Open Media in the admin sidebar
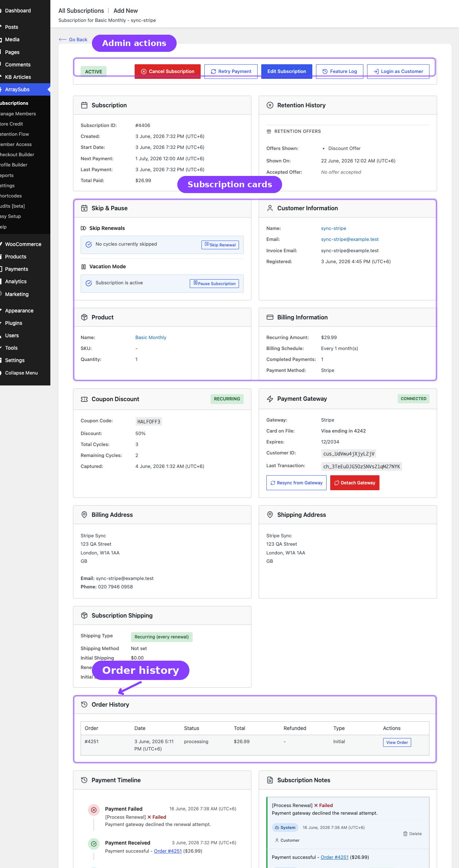The image size is (459, 868). point(25,39)
